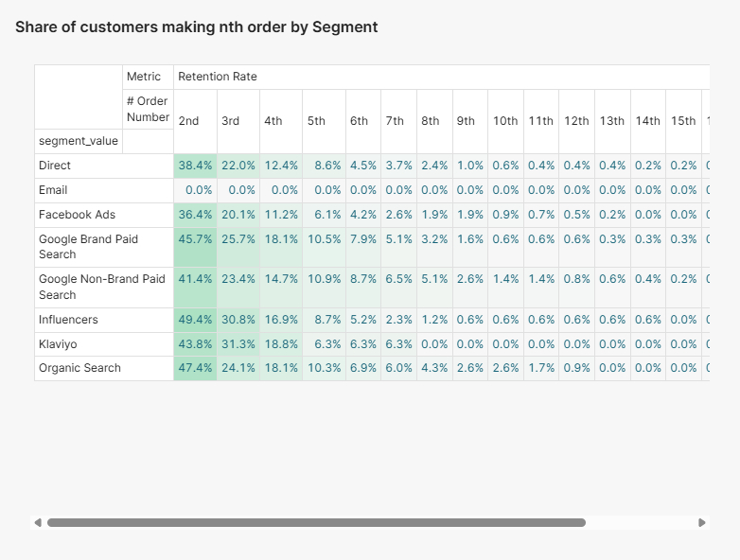Viewport: 740px width, 560px height.
Task: Click Klaviyo 3rd order cell 31.3%
Action: (238, 344)
